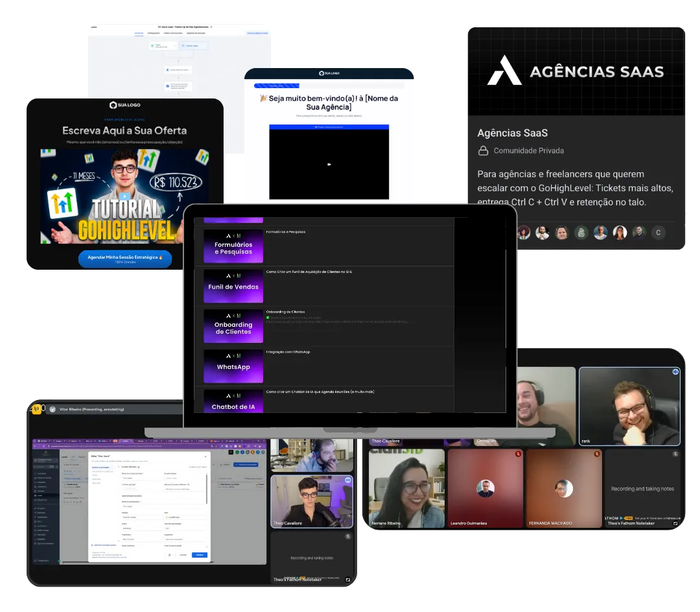
Task: Select Neriane Ribeiro's video tile
Action: tap(406, 488)
